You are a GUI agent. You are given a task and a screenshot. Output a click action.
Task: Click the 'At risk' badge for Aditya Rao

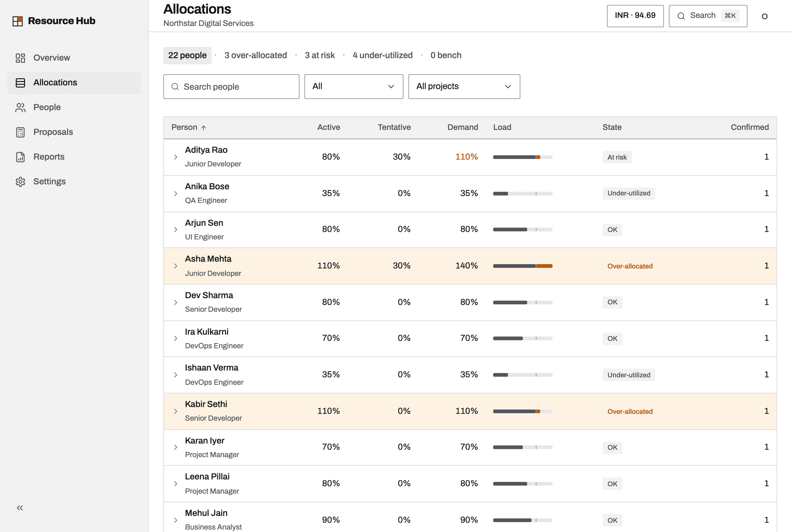(617, 157)
